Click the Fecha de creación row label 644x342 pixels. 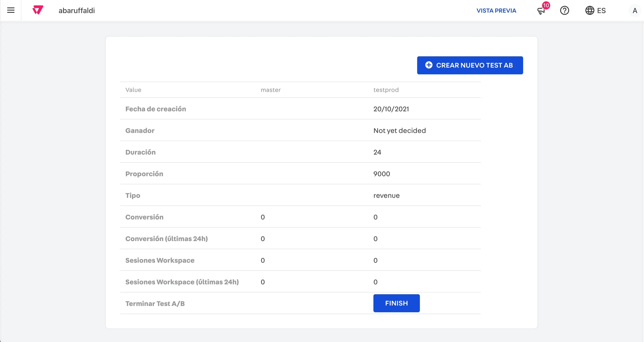[x=156, y=109]
